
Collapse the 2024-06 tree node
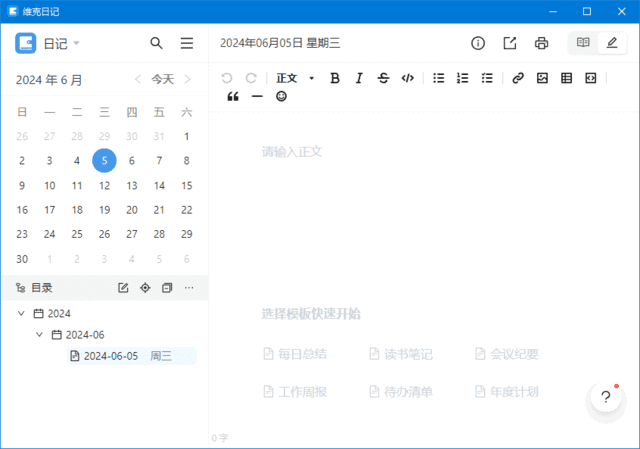[40, 335]
